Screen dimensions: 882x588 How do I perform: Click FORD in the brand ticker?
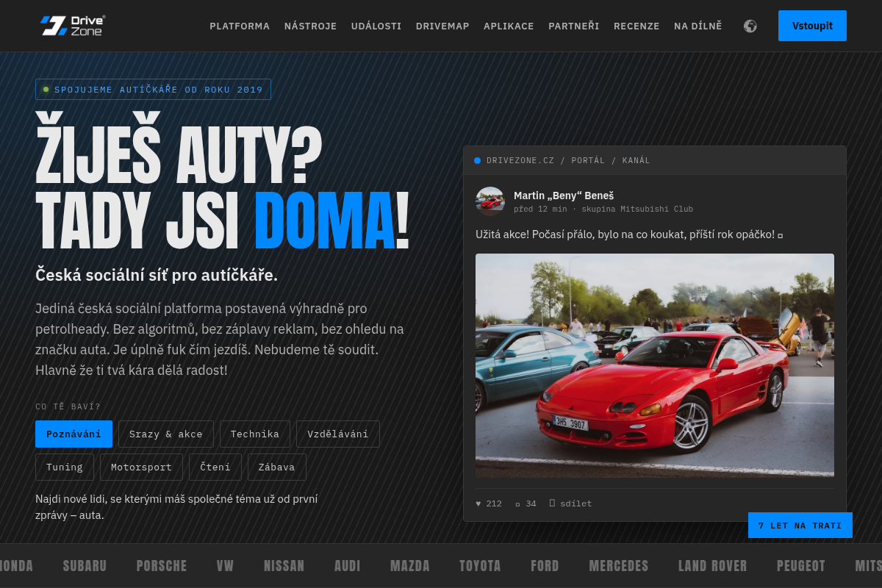click(545, 566)
